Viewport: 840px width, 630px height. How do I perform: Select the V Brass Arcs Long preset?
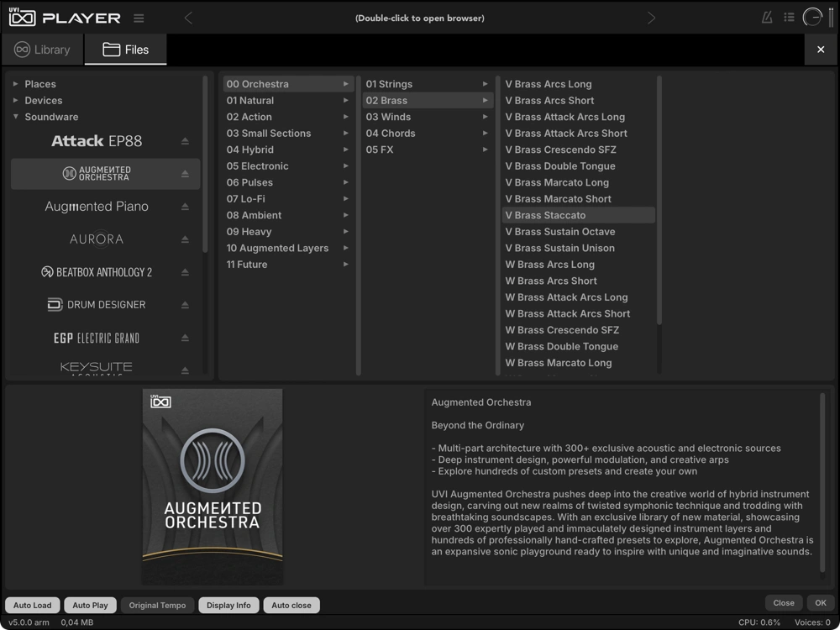click(578, 84)
